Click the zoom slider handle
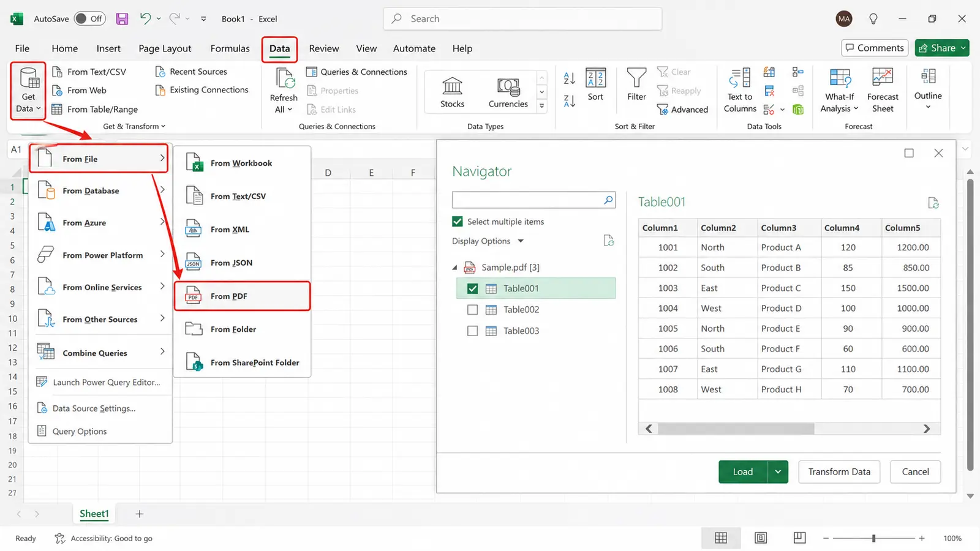 [873, 538]
